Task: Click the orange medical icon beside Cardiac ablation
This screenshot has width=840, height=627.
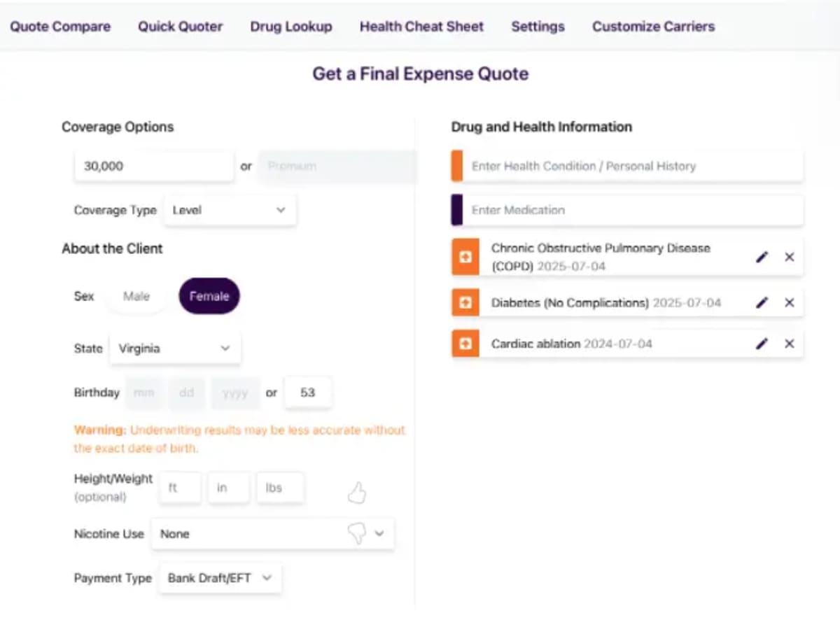Action: coord(465,344)
